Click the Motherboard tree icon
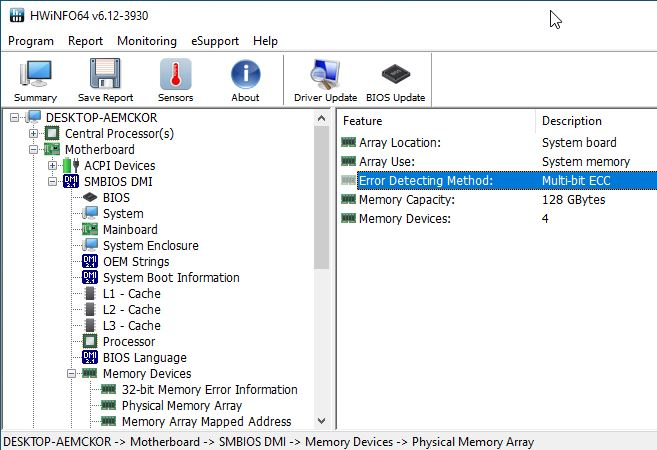Viewport: 657px width, 450px height. pos(52,149)
